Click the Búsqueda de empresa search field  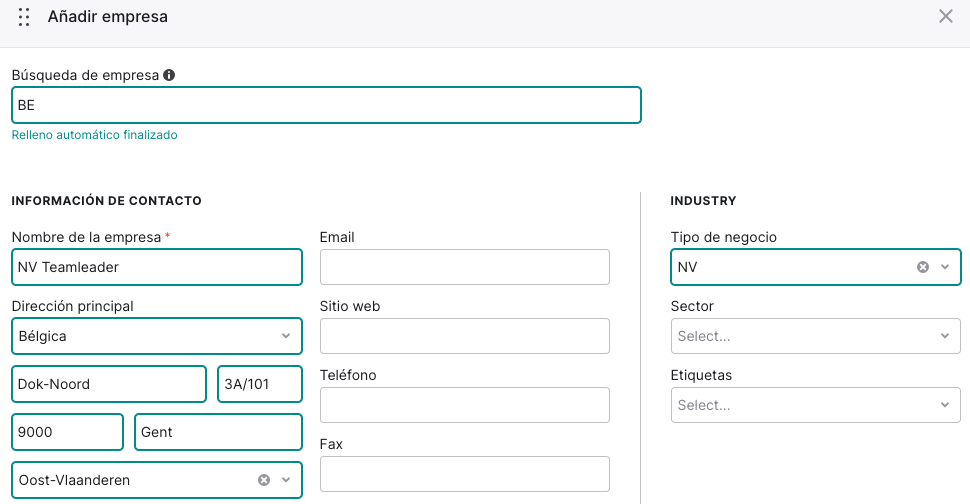(x=326, y=105)
